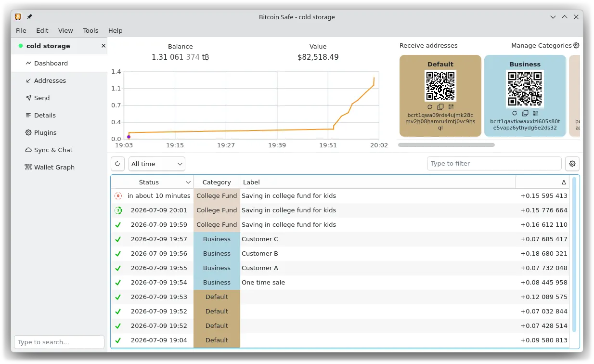Refresh the Business receive address
This screenshot has width=594, height=364.
pyautogui.click(x=515, y=113)
